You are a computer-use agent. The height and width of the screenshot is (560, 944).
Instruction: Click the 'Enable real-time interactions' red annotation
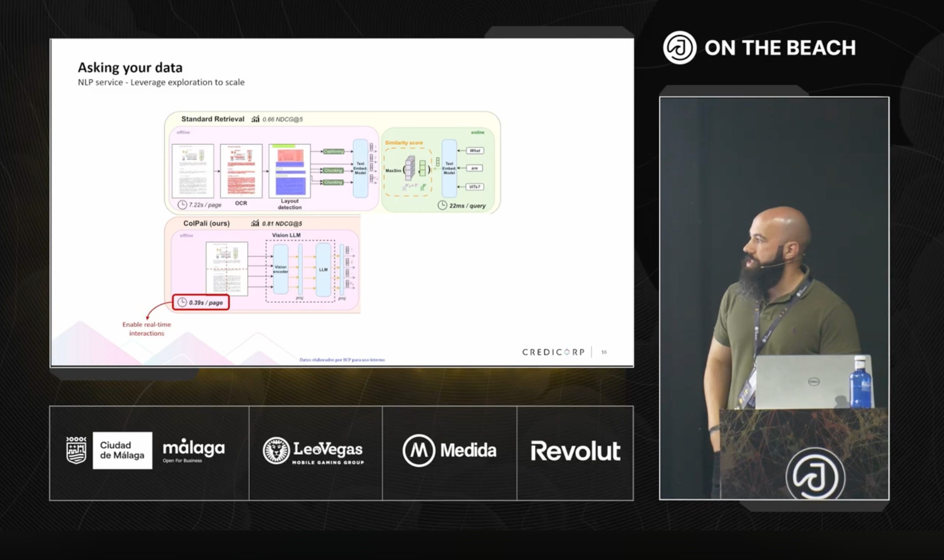click(x=146, y=329)
